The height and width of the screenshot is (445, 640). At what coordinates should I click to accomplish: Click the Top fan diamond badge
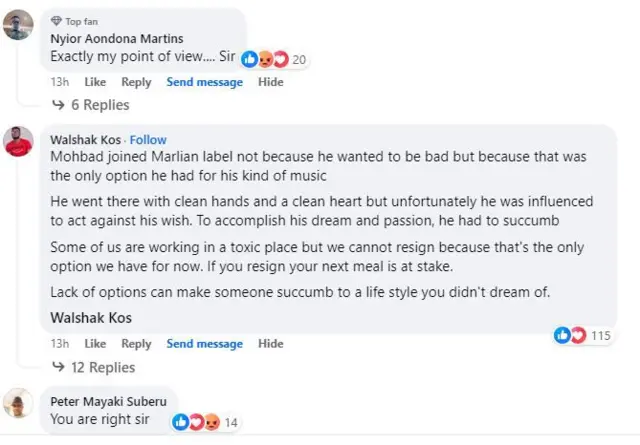55,21
